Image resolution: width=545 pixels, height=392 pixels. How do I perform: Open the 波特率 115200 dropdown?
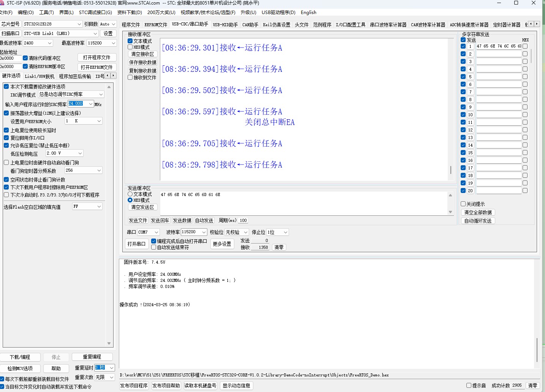(204, 232)
